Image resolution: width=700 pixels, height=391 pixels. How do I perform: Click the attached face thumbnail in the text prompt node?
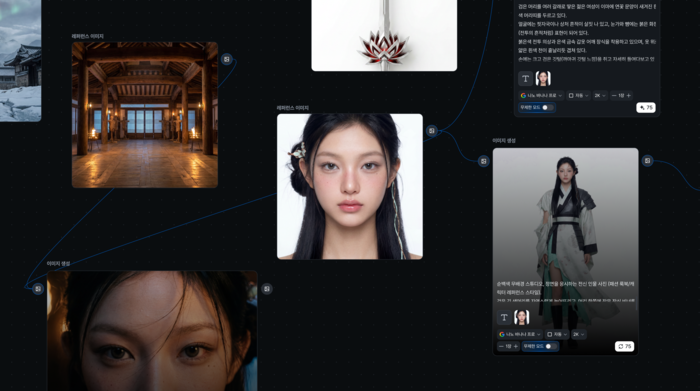click(543, 79)
